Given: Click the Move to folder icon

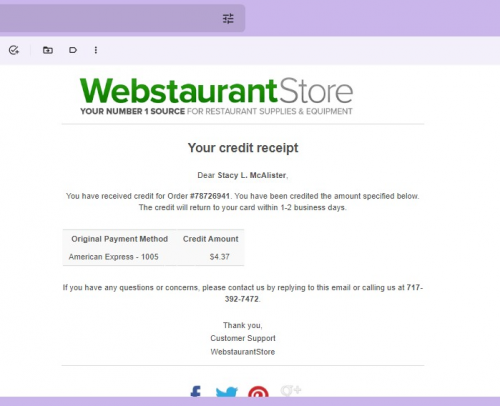Looking at the screenshot, I should point(48,50).
